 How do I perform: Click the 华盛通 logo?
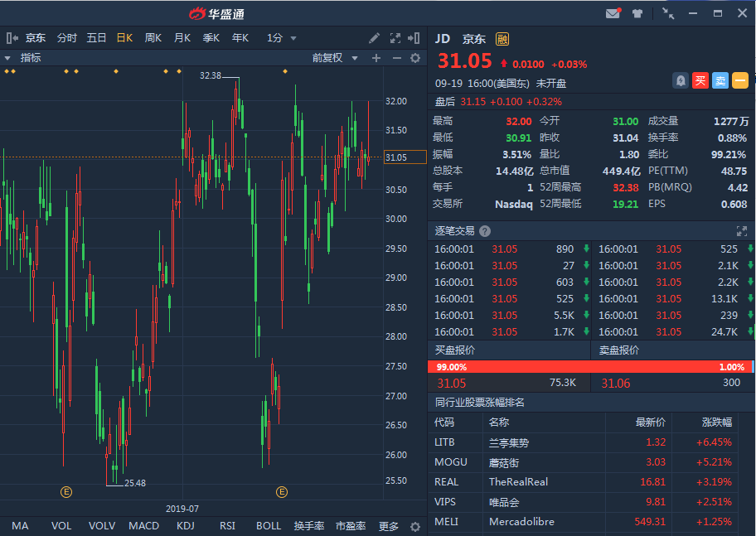point(216,14)
